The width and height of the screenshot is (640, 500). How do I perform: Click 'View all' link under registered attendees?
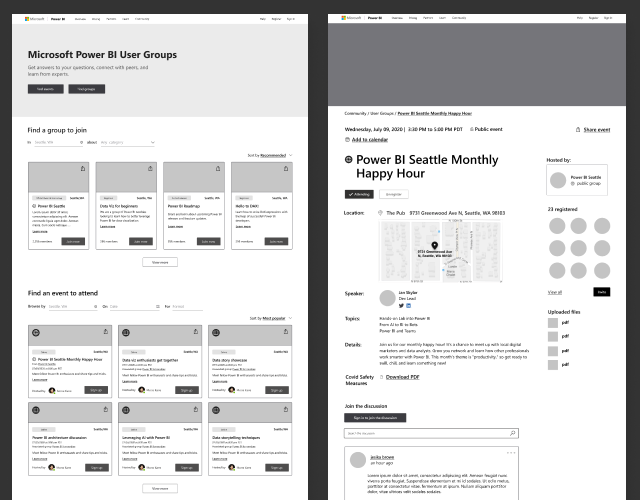click(x=555, y=291)
